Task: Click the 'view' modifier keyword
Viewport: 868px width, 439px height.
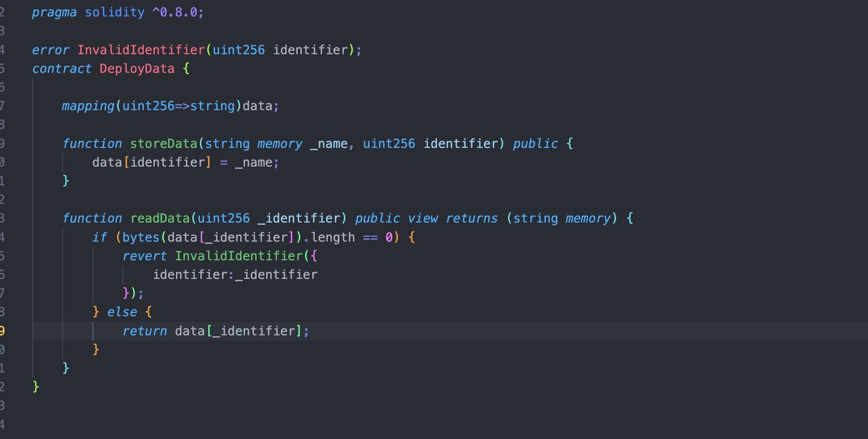Action: pos(423,218)
